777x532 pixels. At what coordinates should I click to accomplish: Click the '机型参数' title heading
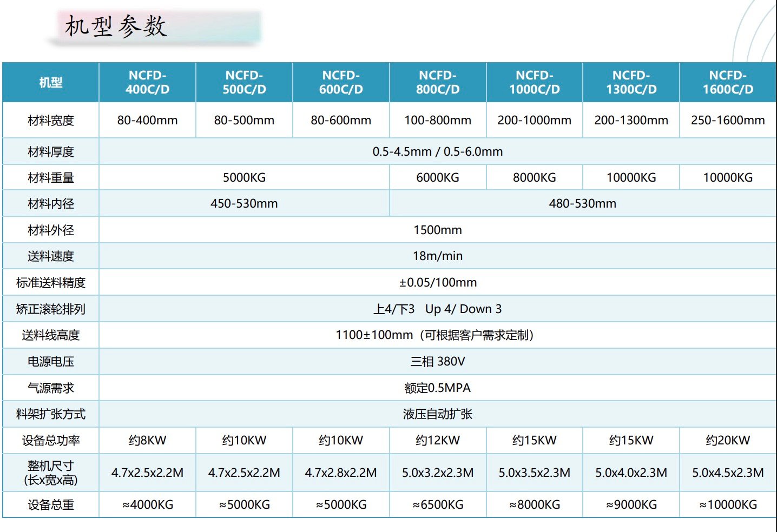pos(116,26)
